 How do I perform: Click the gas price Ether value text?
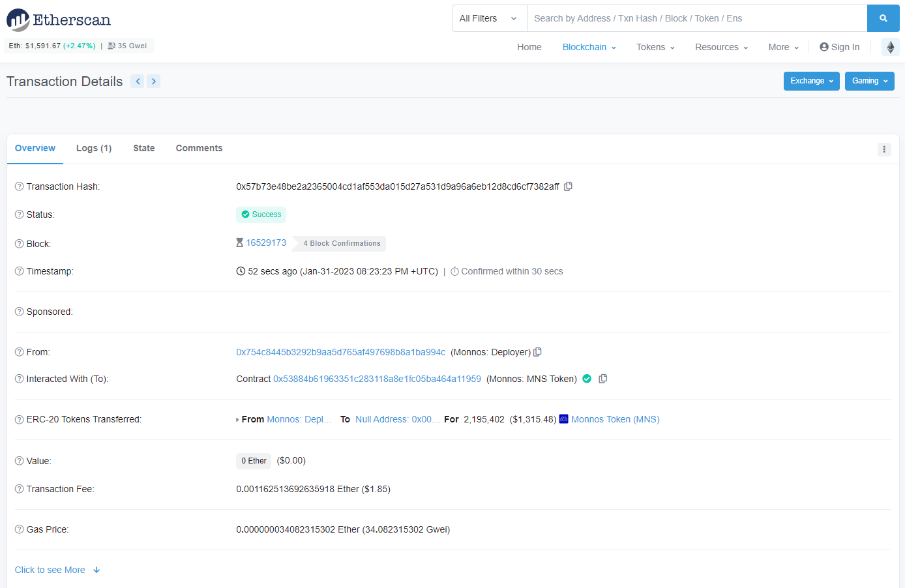click(x=343, y=529)
